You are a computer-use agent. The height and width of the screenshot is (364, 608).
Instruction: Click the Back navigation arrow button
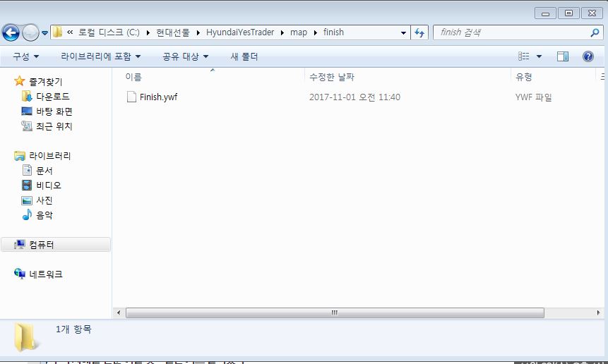tap(11, 32)
